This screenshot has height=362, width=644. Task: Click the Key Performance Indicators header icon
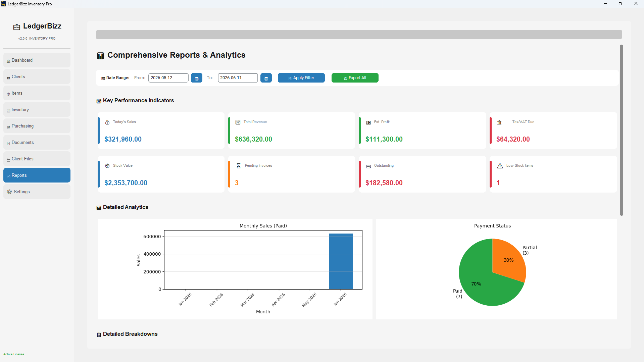coord(99,101)
